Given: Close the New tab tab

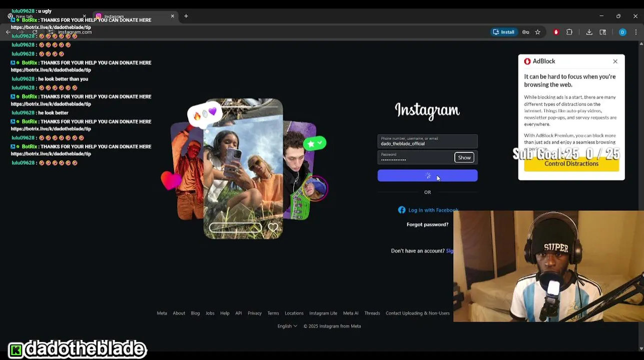Looking at the screenshot, I should point(84,16).
